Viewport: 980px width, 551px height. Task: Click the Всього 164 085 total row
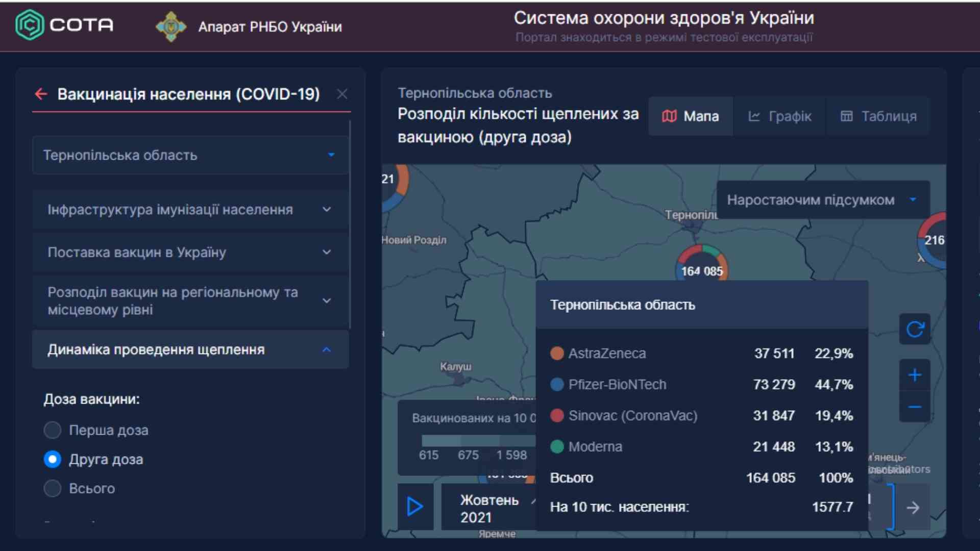pos(701,478)
